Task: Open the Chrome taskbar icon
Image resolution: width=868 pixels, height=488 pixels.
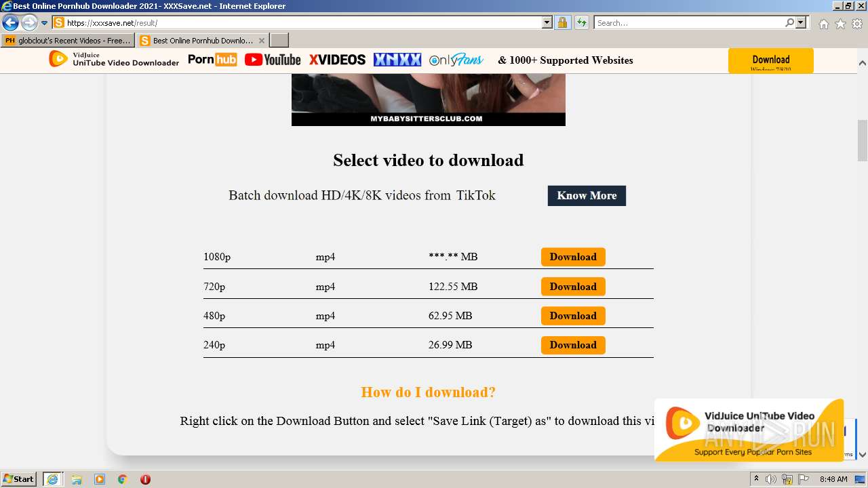Action: [x=122, y=479]
